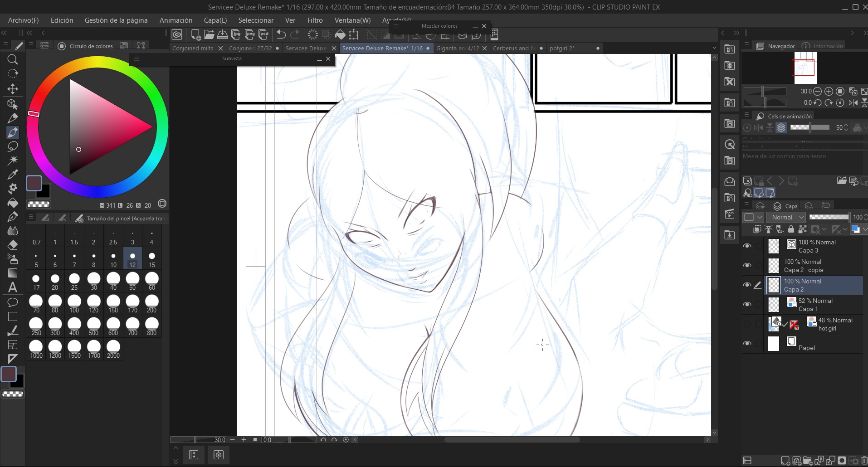Toggle the Lock layer padlock icon
868x467 pixels.
click(791, 229)
